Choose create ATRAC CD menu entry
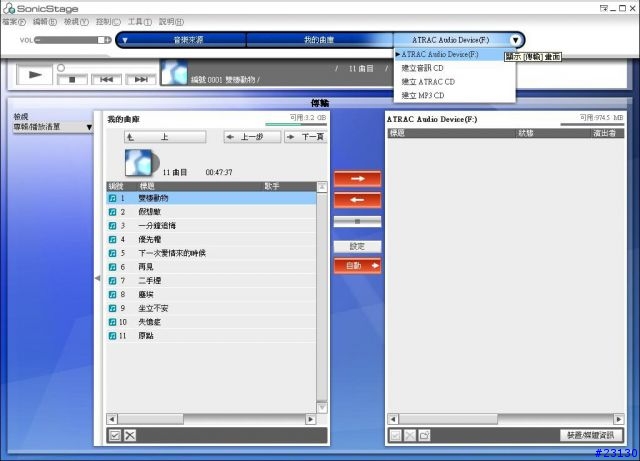Screen dimensions: 640x461 coord(455,82)
